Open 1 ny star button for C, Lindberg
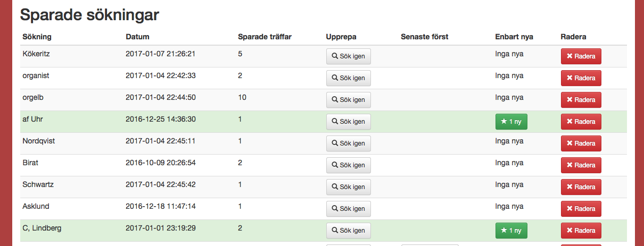 (511, 231)
